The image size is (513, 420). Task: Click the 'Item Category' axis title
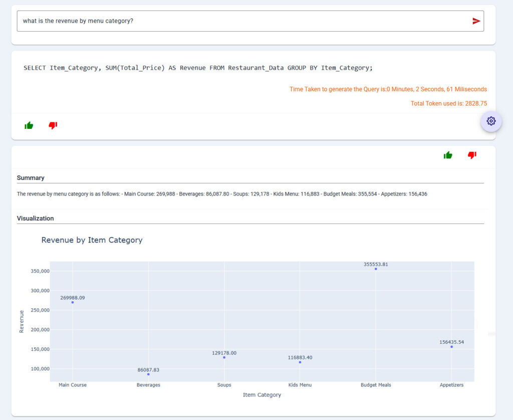click(262, 395)
